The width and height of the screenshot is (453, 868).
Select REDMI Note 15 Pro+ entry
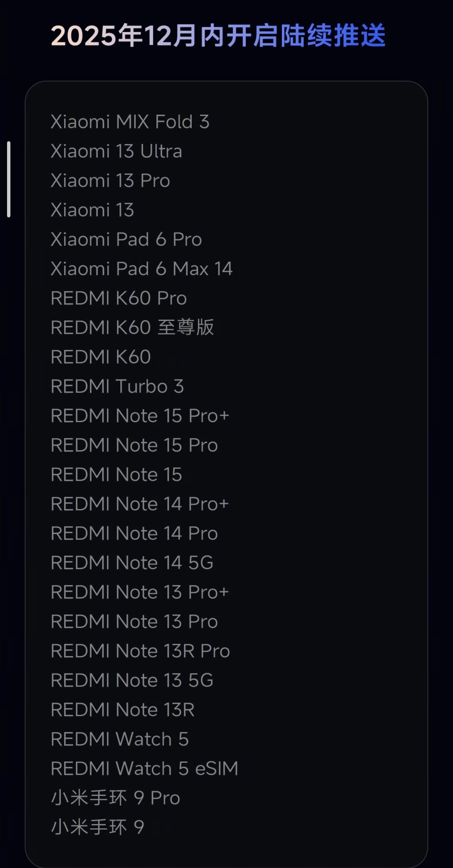[140, 415]
